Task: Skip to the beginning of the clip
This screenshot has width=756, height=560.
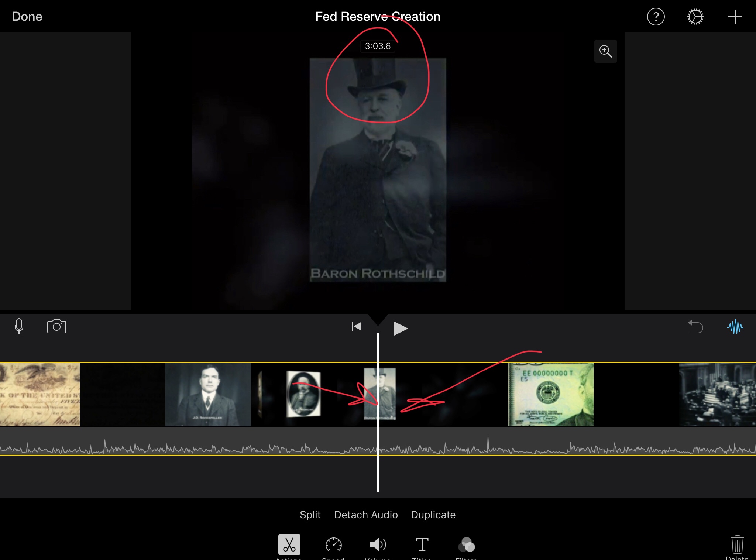Action: pos(356,326)
